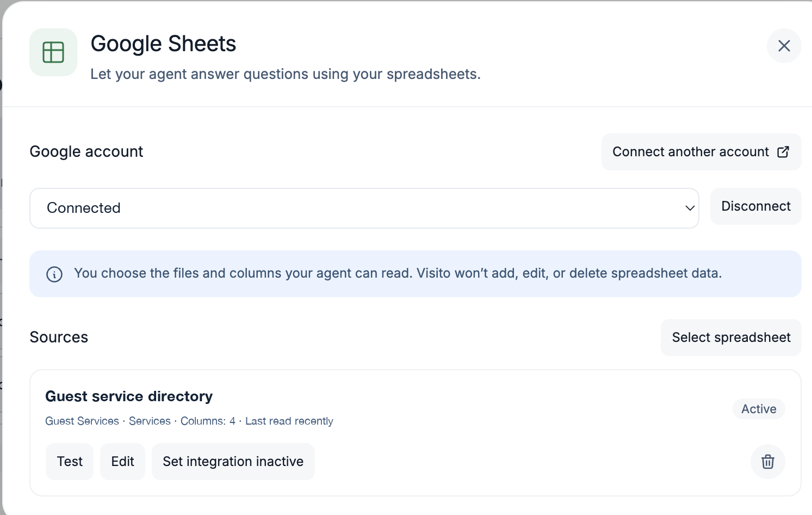Viewport: 812px width, 515px height.
Task: Click the Guest service directory title
Action: (129, 396)
